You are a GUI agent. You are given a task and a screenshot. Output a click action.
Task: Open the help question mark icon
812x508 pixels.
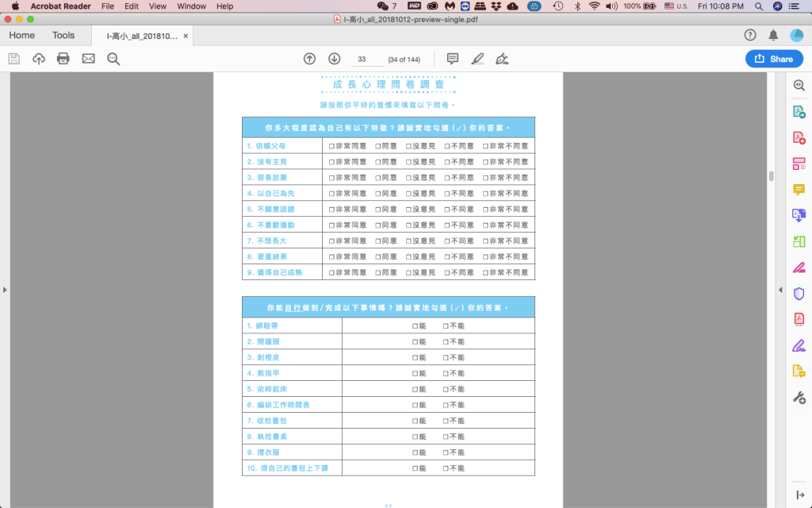click(750, 35)
